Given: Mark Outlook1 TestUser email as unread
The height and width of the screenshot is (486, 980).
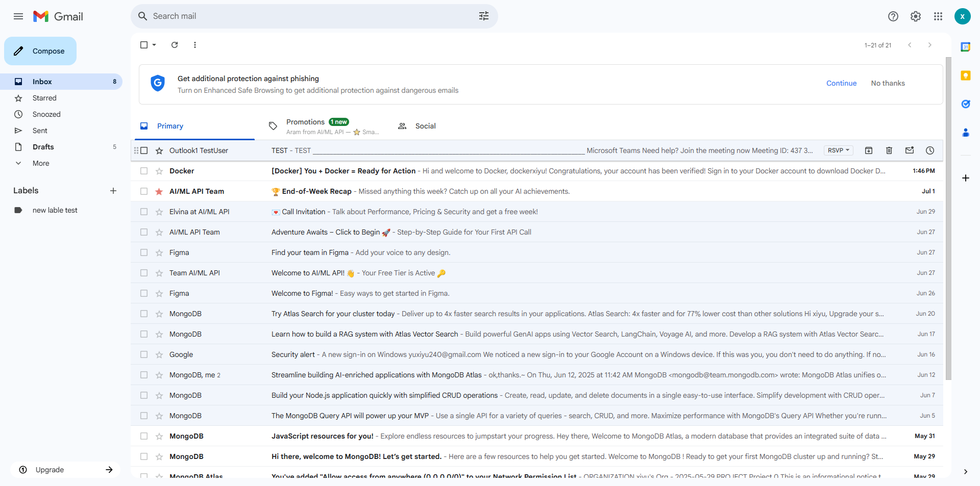Looking at the screenshot, I should tap(910, 150).
